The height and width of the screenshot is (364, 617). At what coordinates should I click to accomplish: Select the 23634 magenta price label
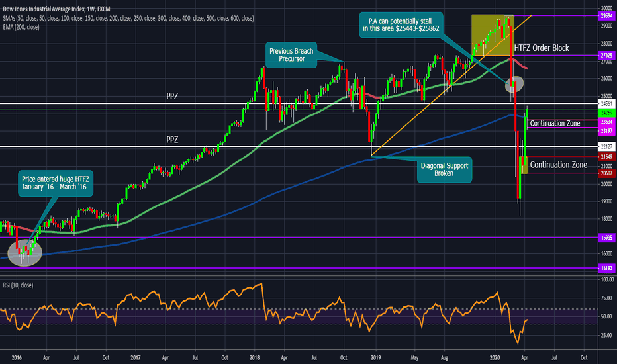(x=606, y=122)
